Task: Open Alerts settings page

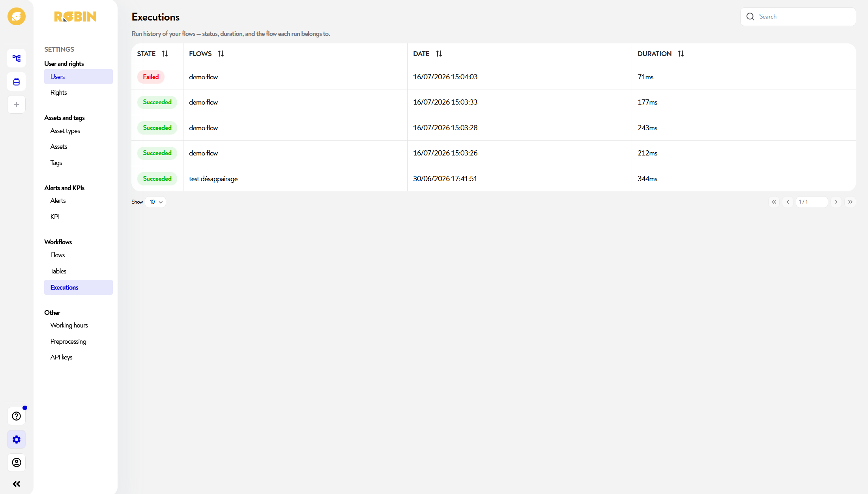Action: click(x=79, y=200)
